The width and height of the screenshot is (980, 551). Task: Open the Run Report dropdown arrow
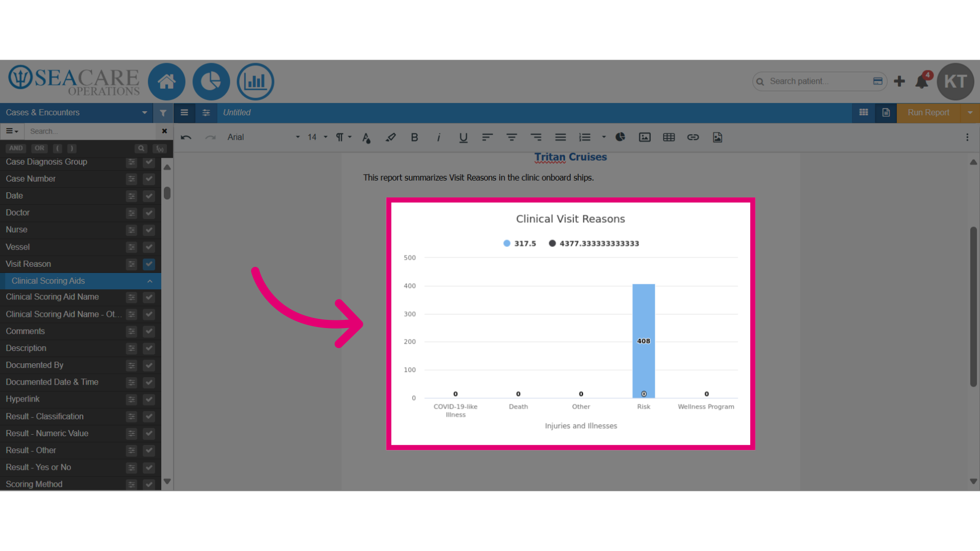click(x=970, y=113)
